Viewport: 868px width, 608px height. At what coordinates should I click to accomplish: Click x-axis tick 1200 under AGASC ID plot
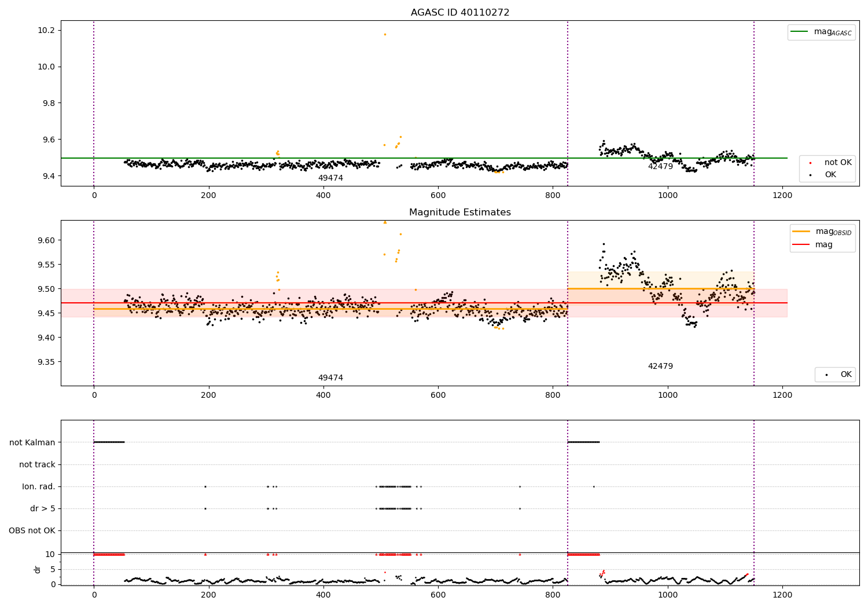click(782, 195)
